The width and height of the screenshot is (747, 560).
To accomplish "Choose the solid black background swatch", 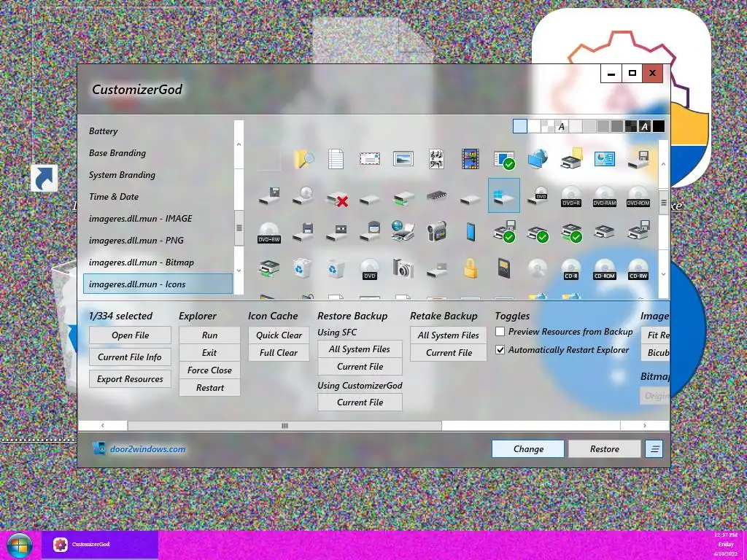I will (659, 126).
